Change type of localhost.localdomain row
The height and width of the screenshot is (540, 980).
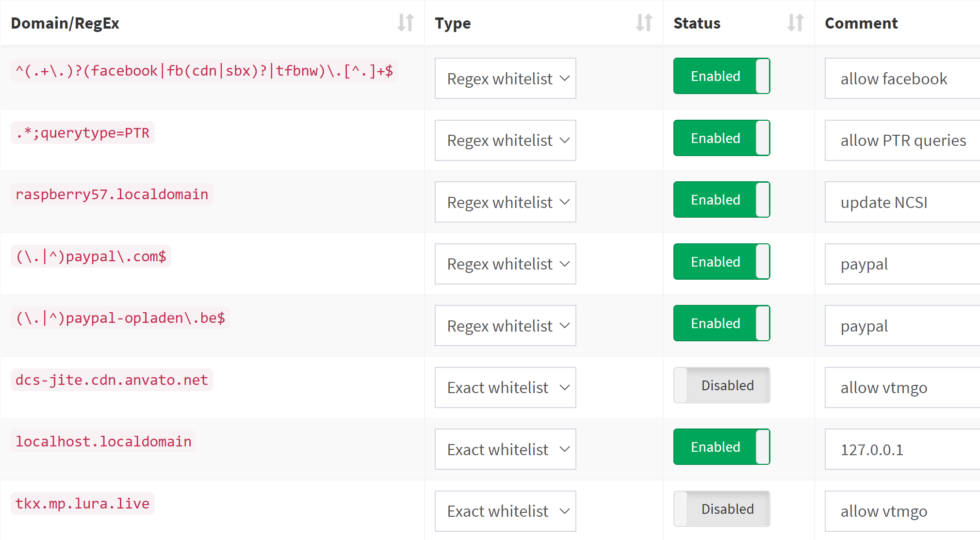505,449
